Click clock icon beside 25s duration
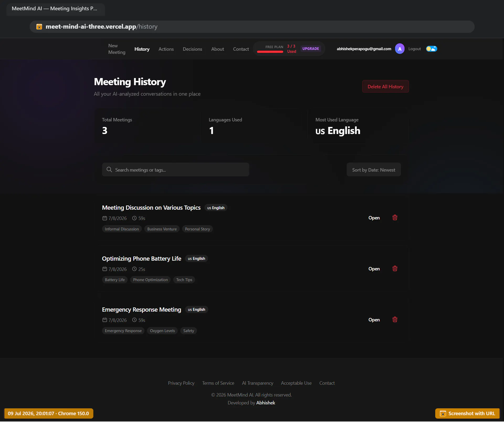 [134, 269]
